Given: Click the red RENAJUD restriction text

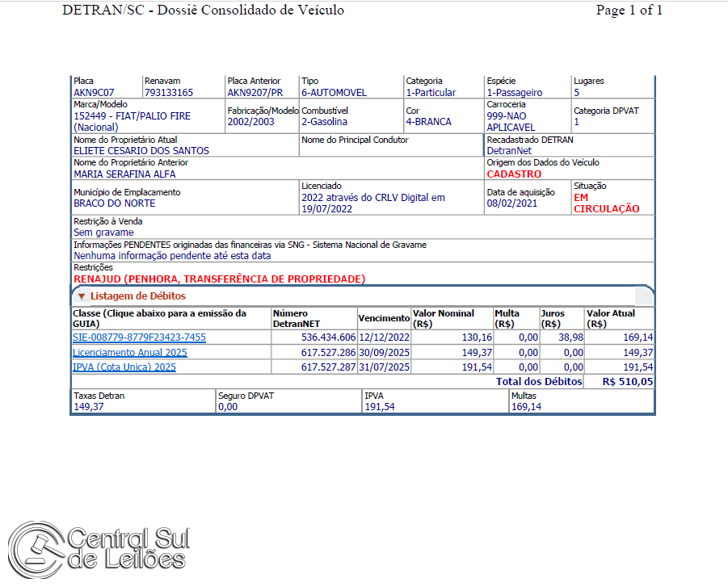Looking at the screenshot, I should tap(220, 279).
